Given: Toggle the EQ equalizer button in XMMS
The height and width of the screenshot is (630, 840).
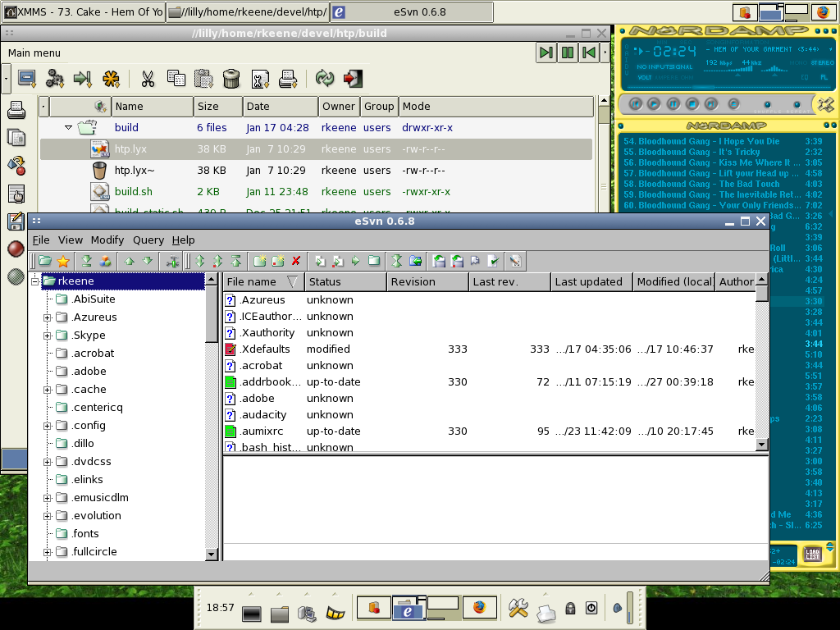Looking at the screenshot, I should 805,77.
